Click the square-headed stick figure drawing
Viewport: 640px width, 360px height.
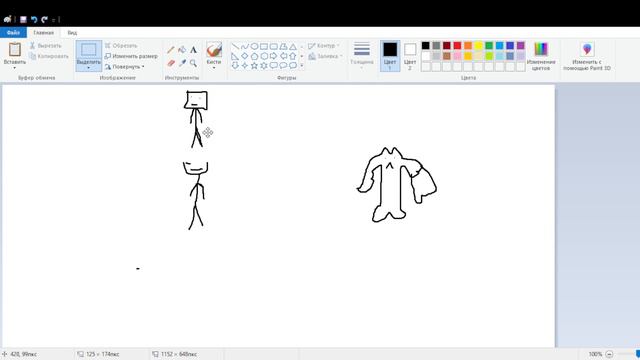(x=196, y=119)
